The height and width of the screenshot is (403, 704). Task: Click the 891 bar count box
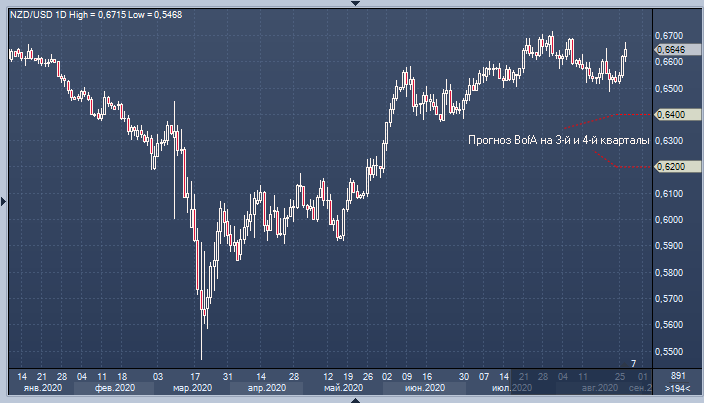click(x=677, y=375)
